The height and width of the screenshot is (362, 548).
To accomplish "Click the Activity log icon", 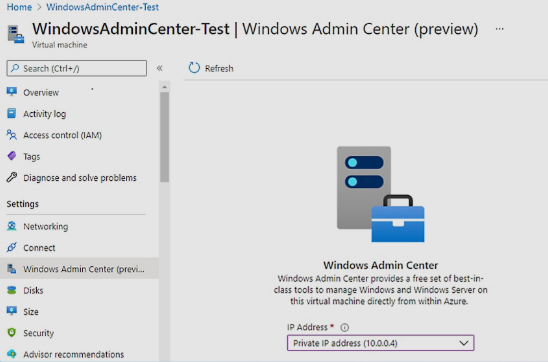I will click(12, 113).
